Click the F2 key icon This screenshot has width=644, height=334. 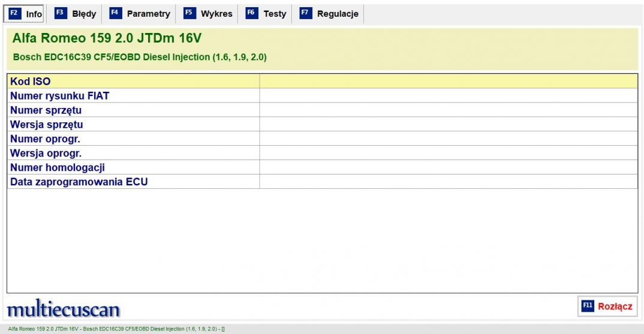coord(15,13)
